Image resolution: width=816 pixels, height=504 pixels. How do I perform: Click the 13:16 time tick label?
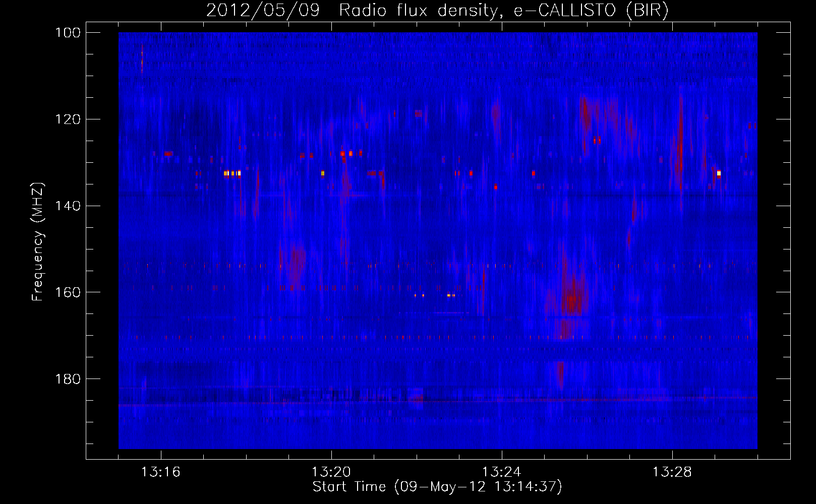pos(161,472)
